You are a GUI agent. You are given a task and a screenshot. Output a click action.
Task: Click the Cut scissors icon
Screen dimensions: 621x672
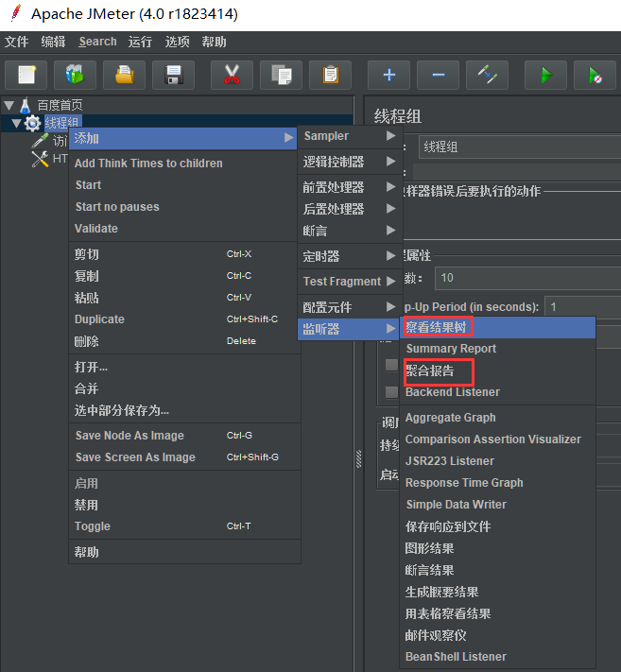tap(232, 75)
